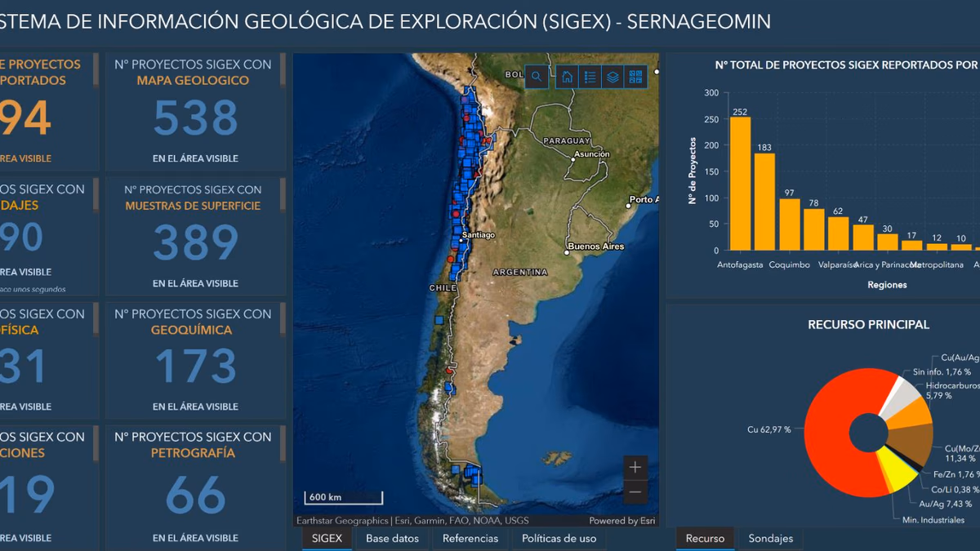Click the bar labeled 17

[912, 245]
